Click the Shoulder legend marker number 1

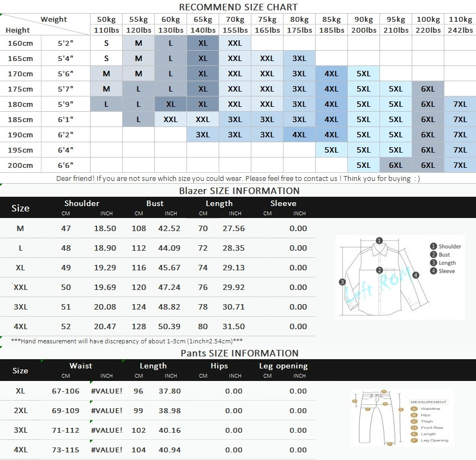click(433, 246)
